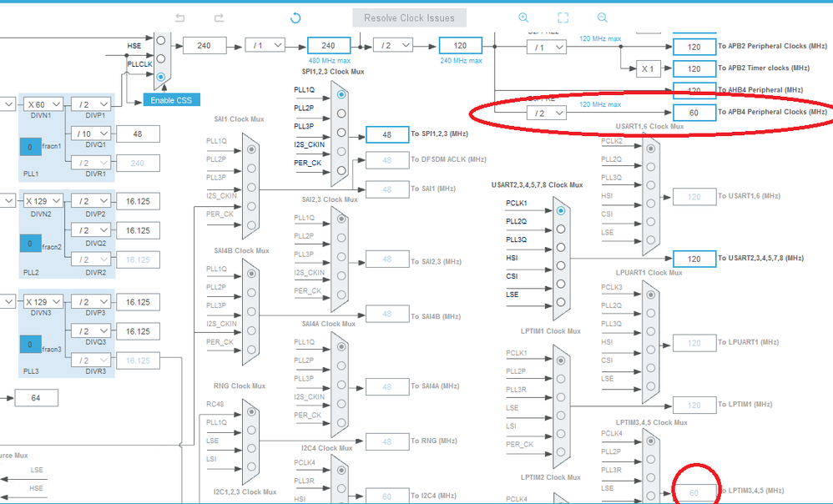Click the 120 box labeled 240 MHz max
Viewport: 833px width, 504px height.
click(461, 46)
